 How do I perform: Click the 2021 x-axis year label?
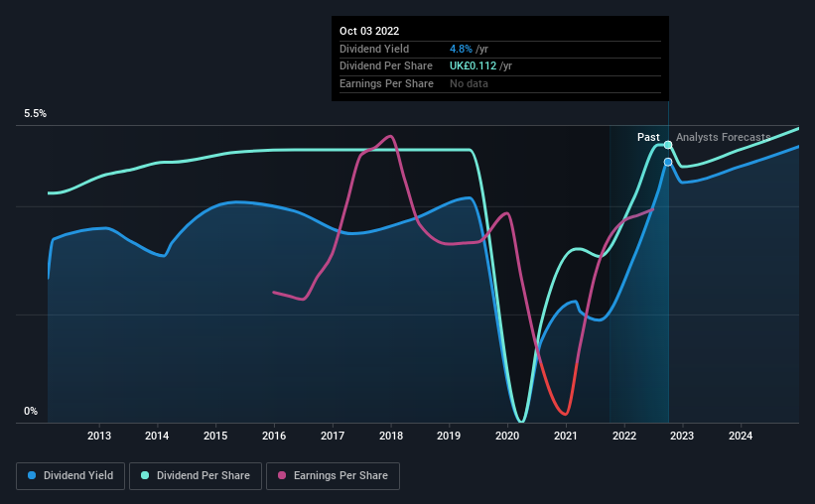point(566,436)
